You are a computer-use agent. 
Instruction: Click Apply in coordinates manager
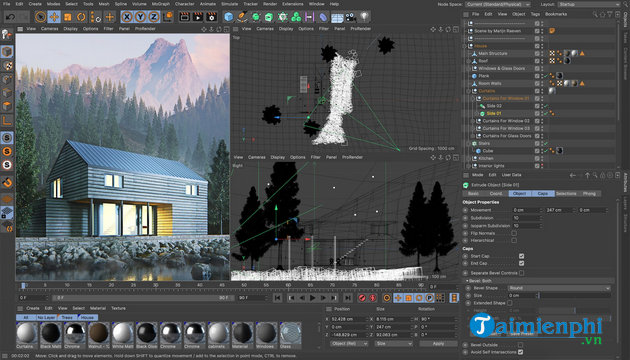pos(438,344)
